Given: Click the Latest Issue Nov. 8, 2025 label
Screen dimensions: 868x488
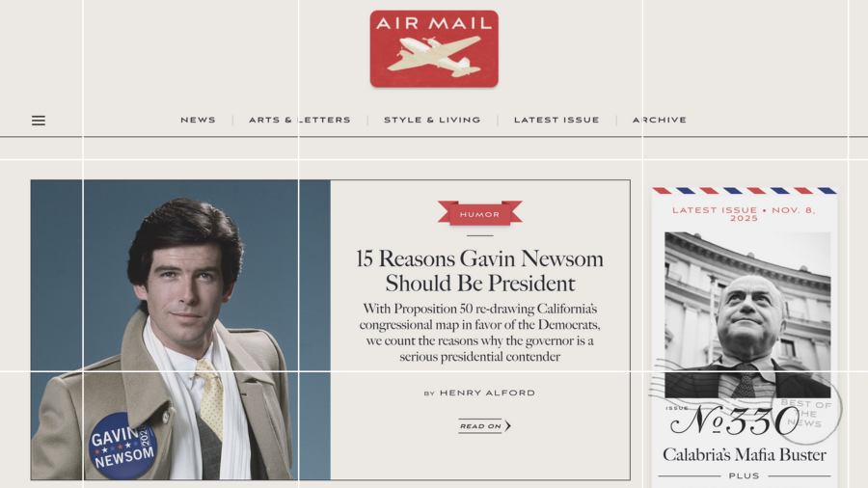Looking at the screenshot, I should tap(744, 213).
